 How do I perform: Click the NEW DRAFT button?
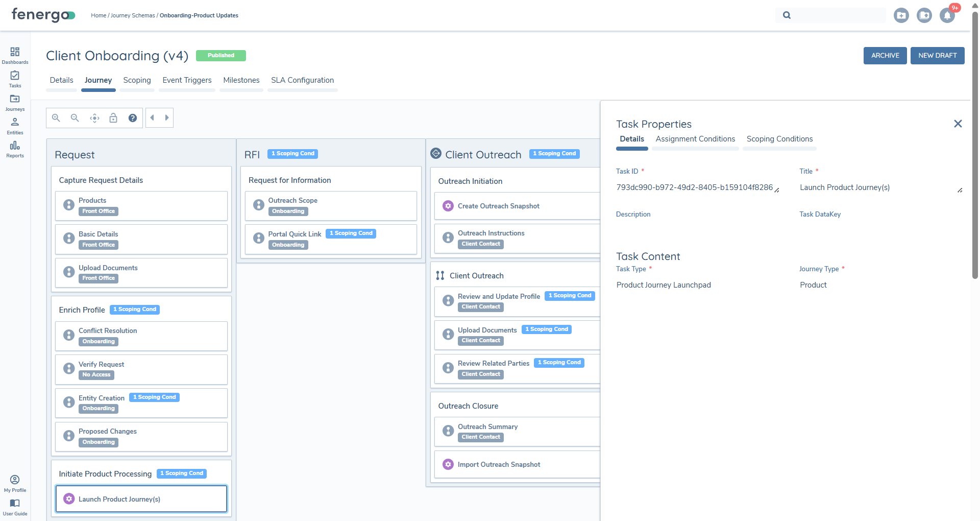937,56
